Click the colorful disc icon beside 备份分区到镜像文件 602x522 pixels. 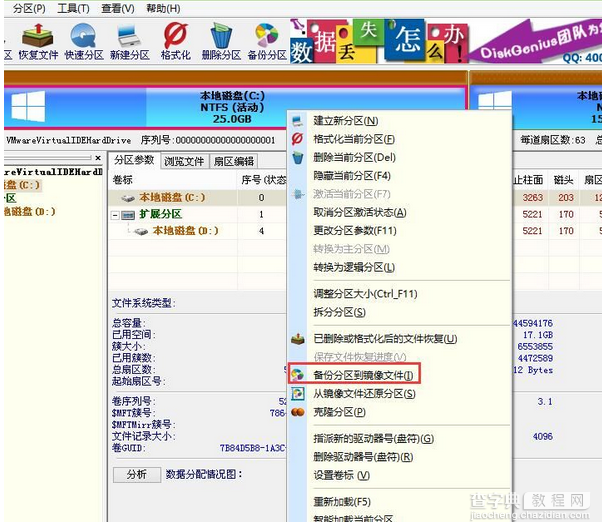298,375
